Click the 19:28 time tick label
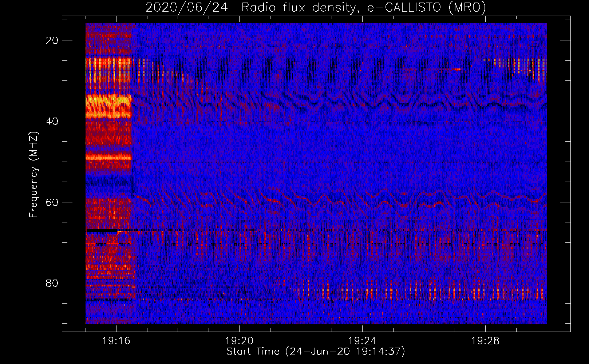Viewport: 589px width, 364px height. tap(485, 341)
